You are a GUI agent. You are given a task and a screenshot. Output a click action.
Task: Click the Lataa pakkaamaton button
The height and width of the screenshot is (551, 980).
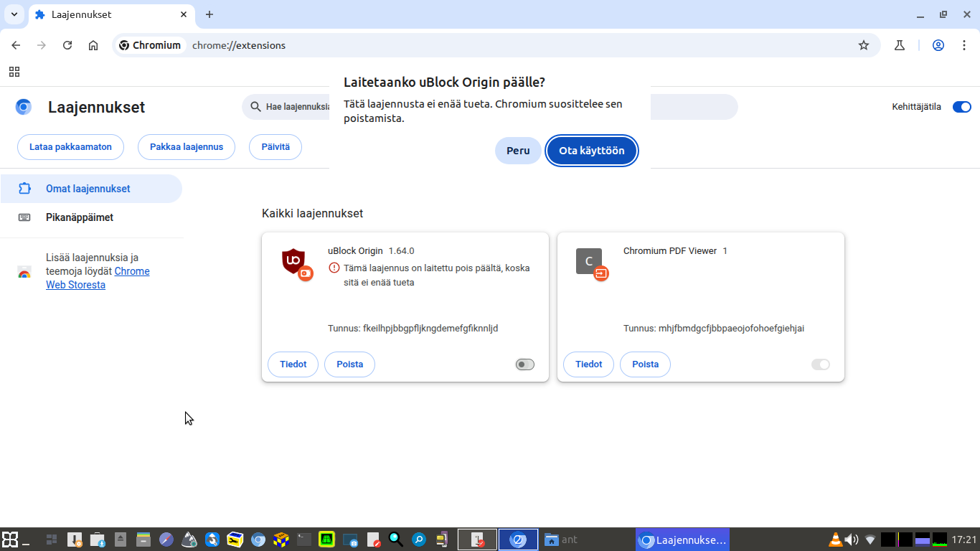pyautogui.click(x=70, y=147)
